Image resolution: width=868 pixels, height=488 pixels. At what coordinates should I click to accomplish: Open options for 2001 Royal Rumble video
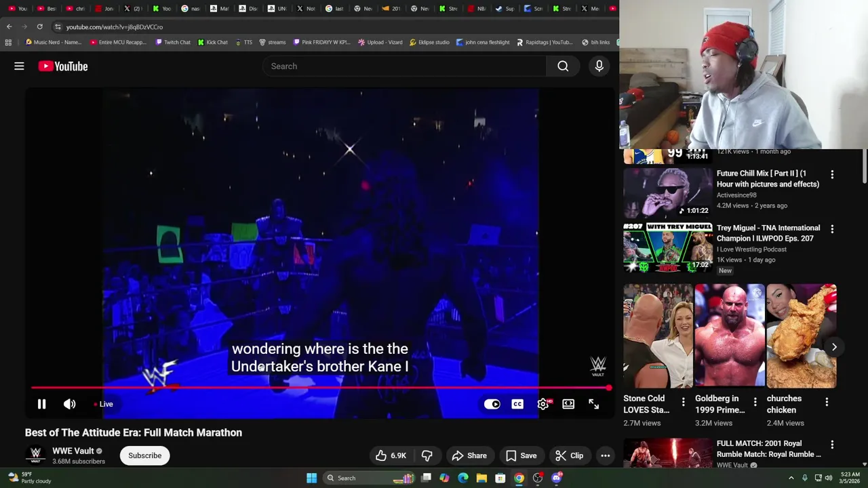tap(832, 445)
